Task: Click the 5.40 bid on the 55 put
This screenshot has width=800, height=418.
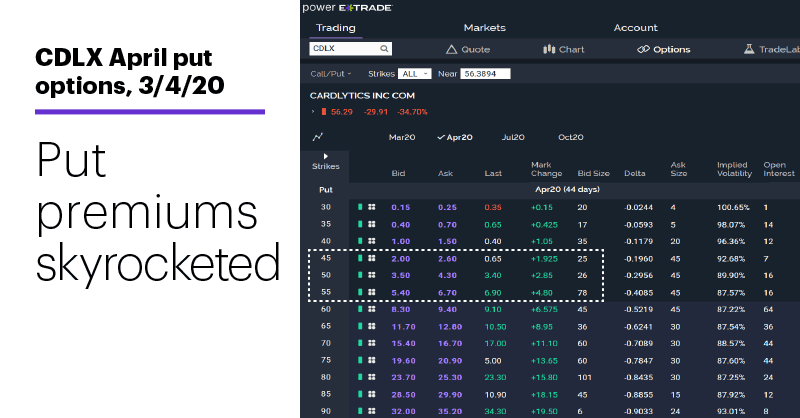Action: (x=401, y=293)
